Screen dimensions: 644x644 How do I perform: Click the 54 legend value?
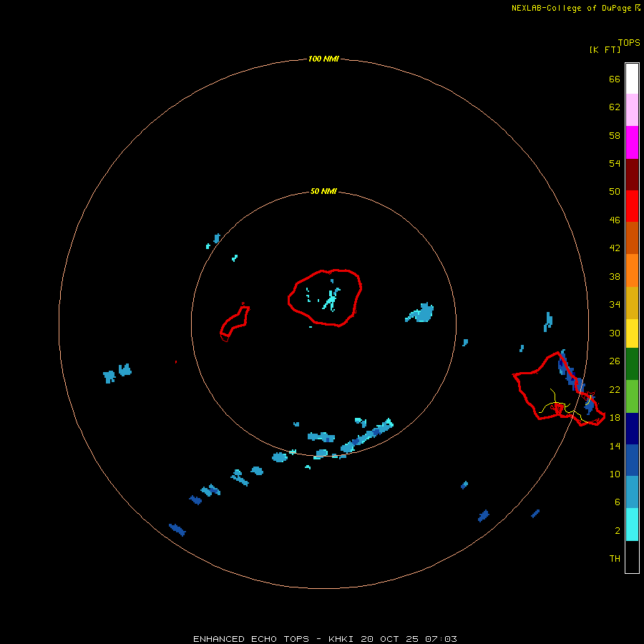pos(615,163)
